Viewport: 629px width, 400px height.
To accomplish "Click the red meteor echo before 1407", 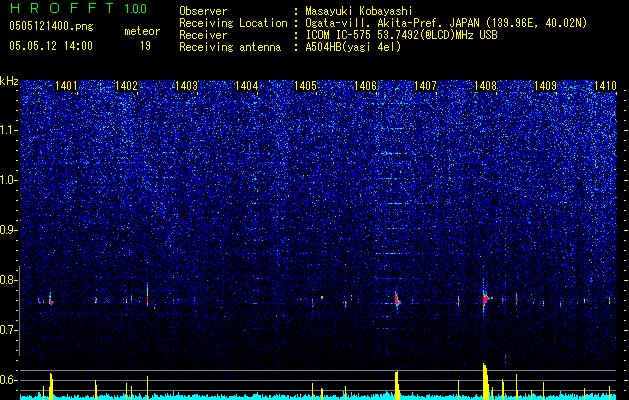I will point(397,299).
